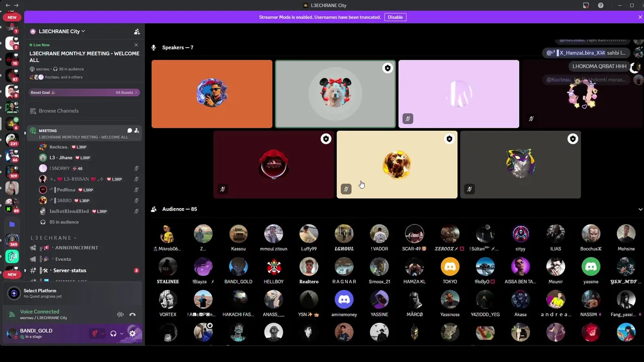Viewport: 644px width, 362px height.
Task: Open the Browse Channels icon entry
Action: 33,111
